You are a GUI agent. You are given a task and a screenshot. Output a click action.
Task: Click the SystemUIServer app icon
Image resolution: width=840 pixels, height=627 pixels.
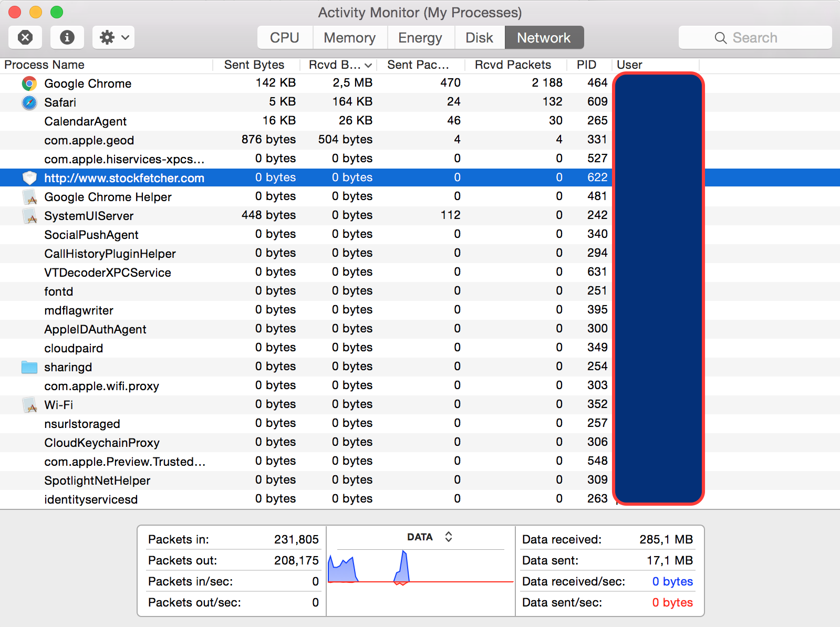coord(29,216)
